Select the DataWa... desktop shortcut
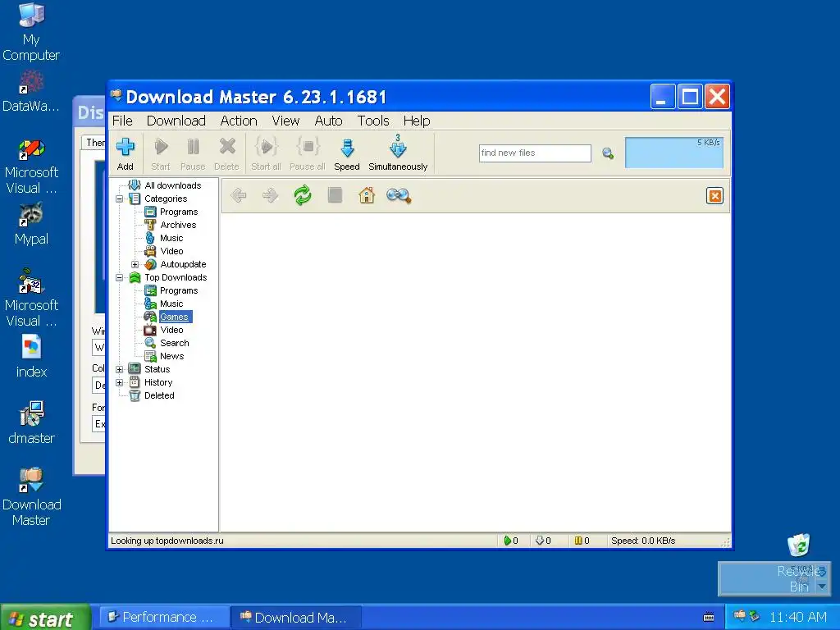 (x=31, y=91)
